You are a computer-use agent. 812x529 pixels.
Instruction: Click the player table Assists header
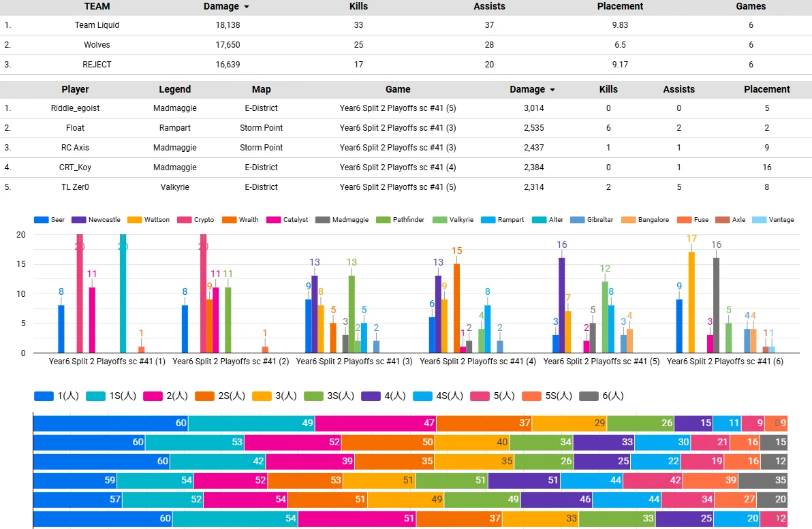[x=679, y=89]
